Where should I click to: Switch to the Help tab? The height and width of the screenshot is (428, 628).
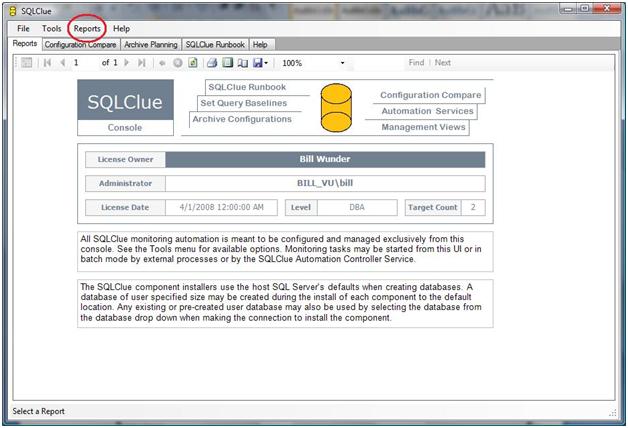[x=260, y=44]
